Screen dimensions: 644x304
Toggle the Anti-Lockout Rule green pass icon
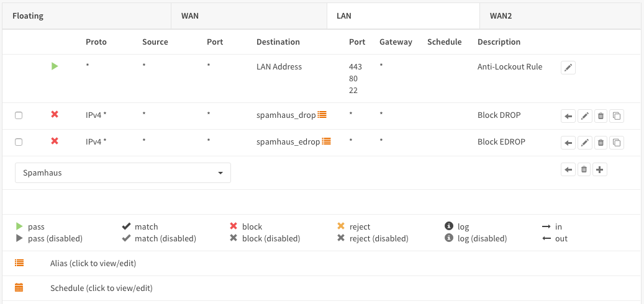(55, 66)
